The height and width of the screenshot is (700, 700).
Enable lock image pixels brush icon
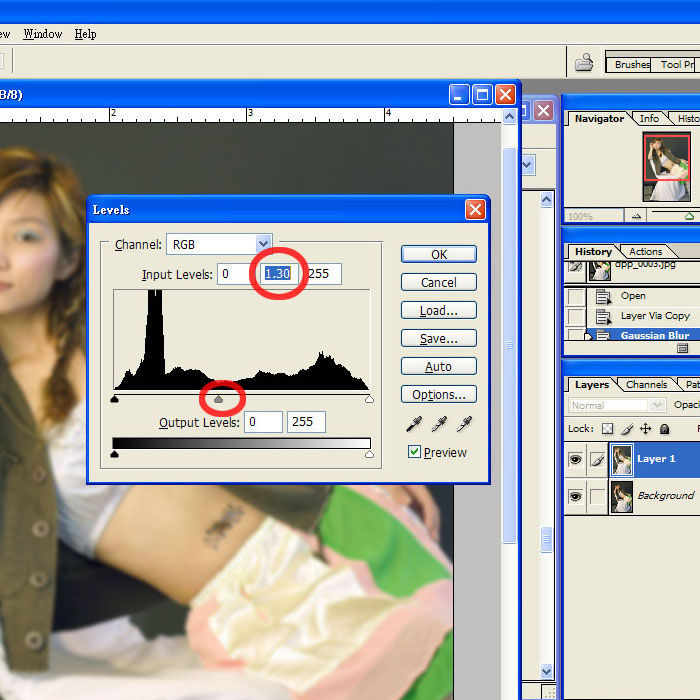click(x=626, y=429)
